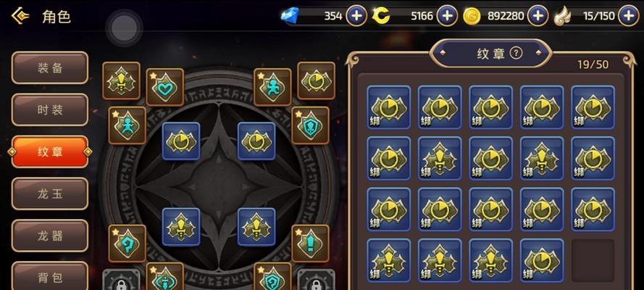The width and height of the screenshot is (644, 290).
Task: Select the equipped cyan exclamation crest
Action: (311, 243)
